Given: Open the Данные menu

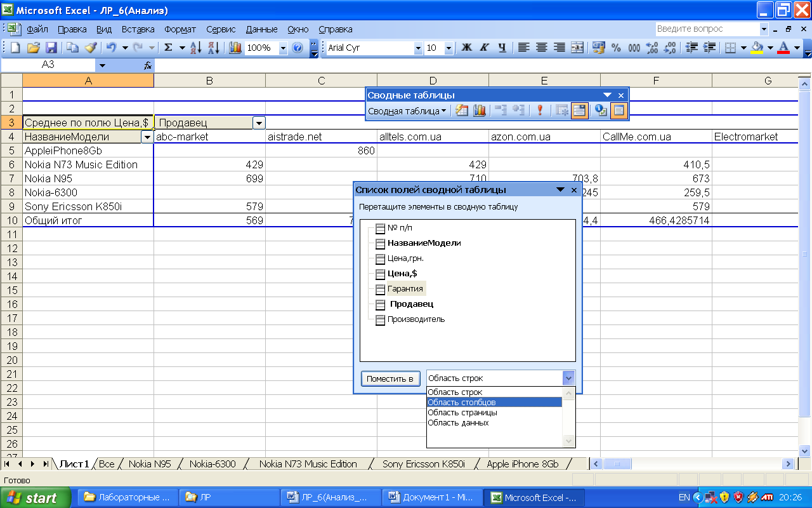Looking at the screenshot, I should click(x=261, y=29).
